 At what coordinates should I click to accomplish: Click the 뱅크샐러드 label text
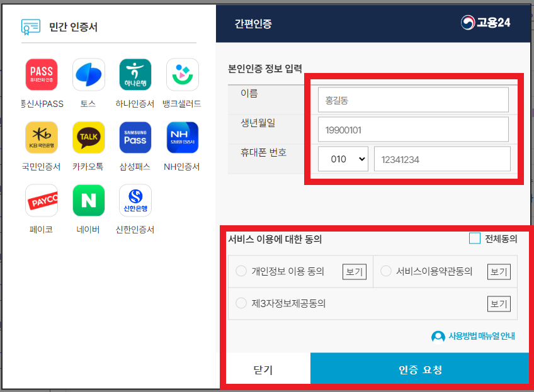click(x=181, y=104)
